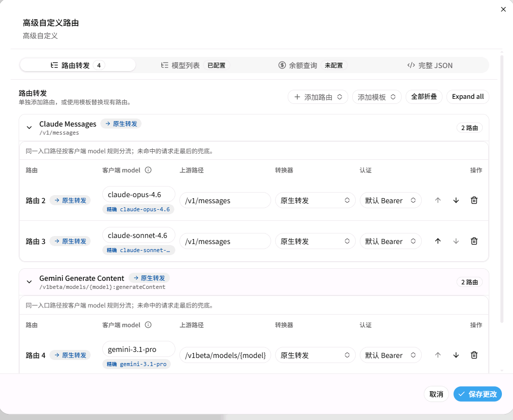
Task: Move 路由 2 down with the arrow
Action: tap(456, 200)
